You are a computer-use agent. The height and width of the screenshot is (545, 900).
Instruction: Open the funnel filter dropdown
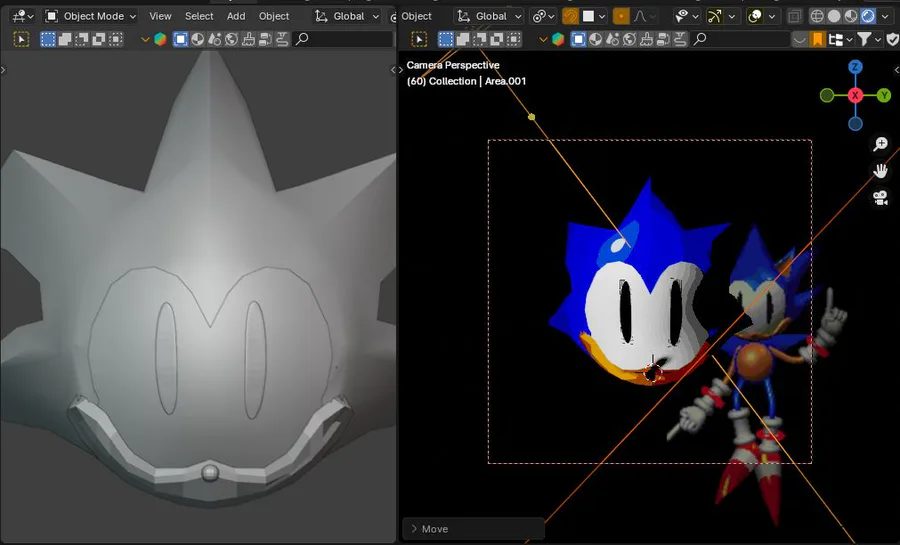tap(868, 39)
